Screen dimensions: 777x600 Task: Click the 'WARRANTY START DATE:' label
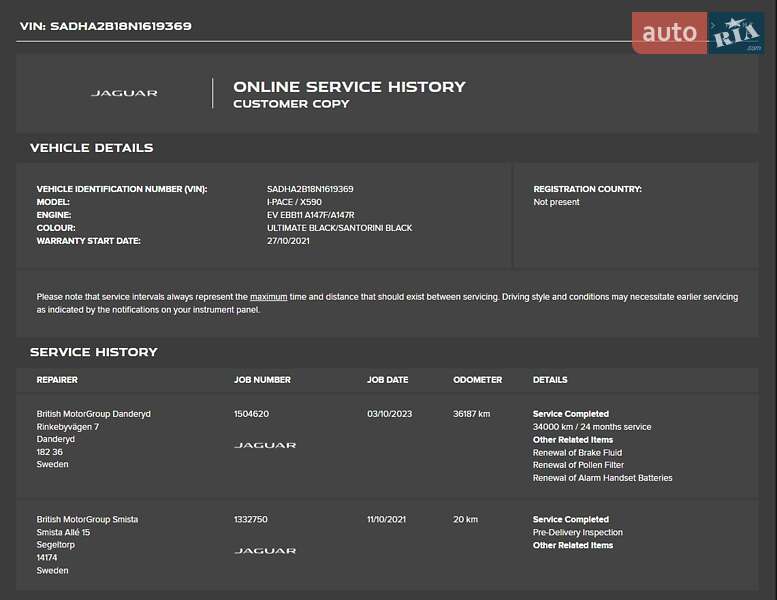click(89, 241)
